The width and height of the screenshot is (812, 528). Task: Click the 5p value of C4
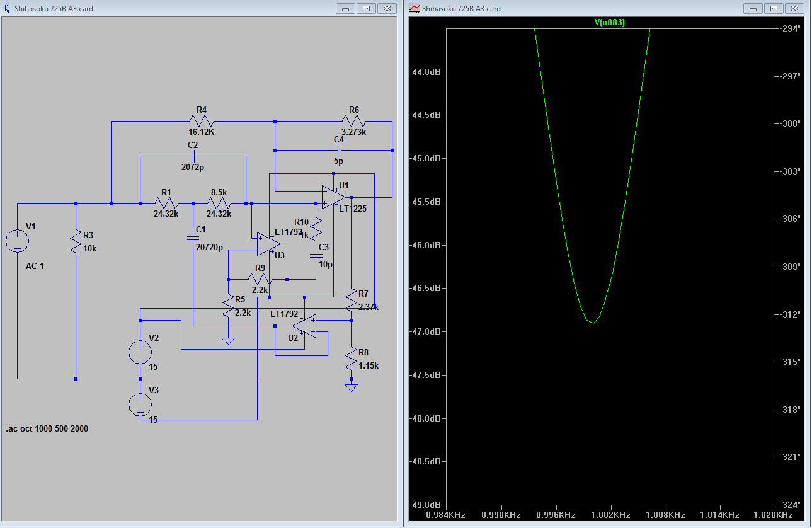coord(339,161)
